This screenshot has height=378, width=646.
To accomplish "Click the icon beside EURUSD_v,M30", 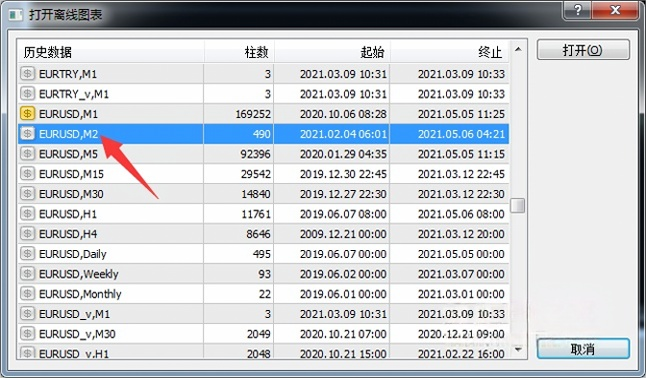I will tap(28, 334).
